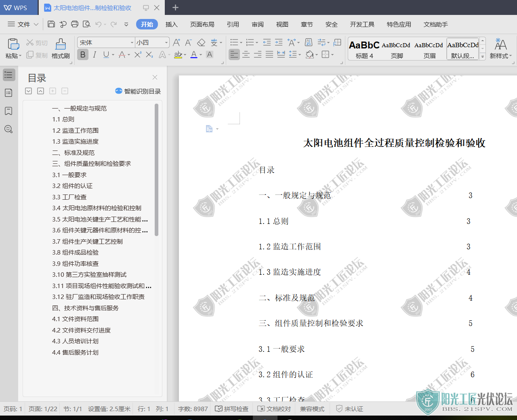Apply distributed alignment
Viewport: 517px width, 420px height.
[281, 54]
